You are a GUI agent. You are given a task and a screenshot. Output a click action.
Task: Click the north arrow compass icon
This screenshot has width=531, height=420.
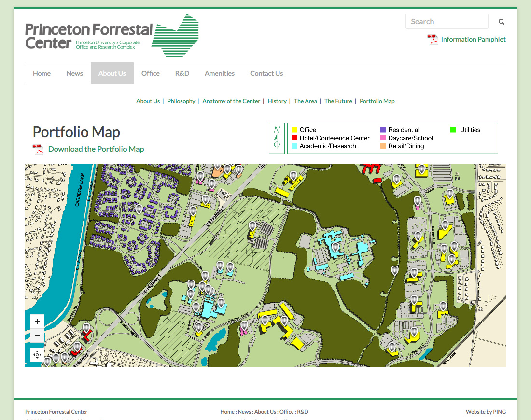click(277, 138)
